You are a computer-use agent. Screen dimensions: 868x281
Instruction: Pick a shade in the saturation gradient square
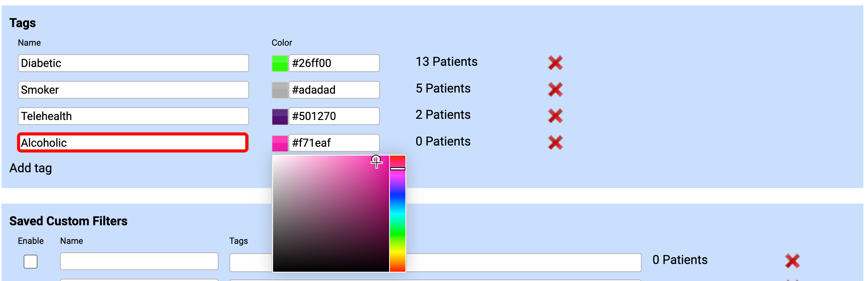click(x=331, y=214)
